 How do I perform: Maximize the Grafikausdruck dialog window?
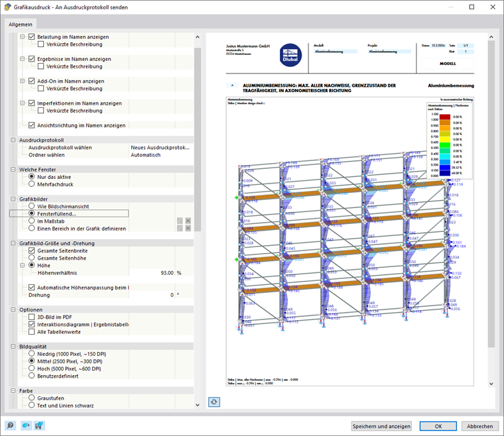click(x=472, y=7)
